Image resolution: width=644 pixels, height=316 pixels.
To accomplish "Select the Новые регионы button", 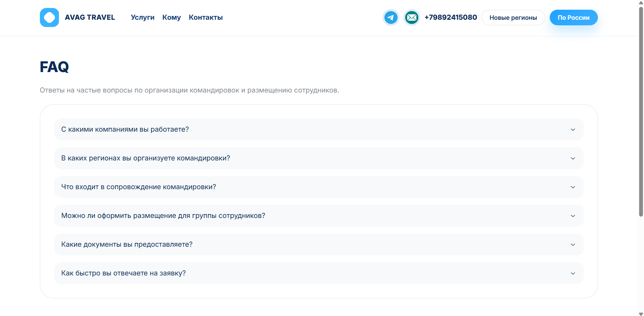I will click(x=513, y=17).
